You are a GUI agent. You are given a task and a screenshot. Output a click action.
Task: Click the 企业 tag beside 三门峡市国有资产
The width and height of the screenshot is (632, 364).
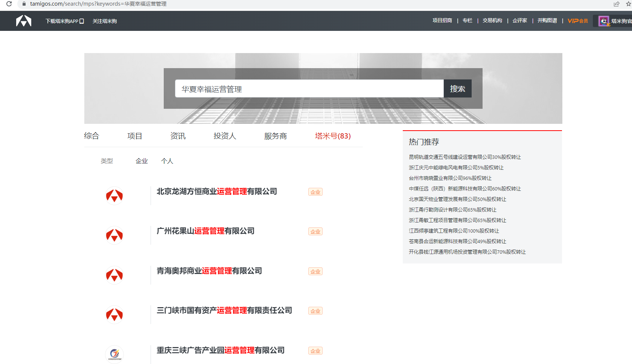315,311
